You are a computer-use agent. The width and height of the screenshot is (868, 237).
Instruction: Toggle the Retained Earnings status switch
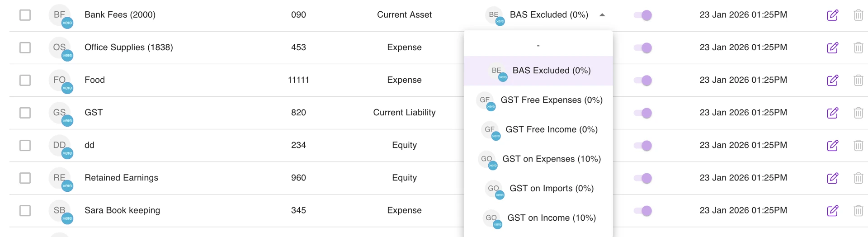pyautogui.click(x=643, y=178)
